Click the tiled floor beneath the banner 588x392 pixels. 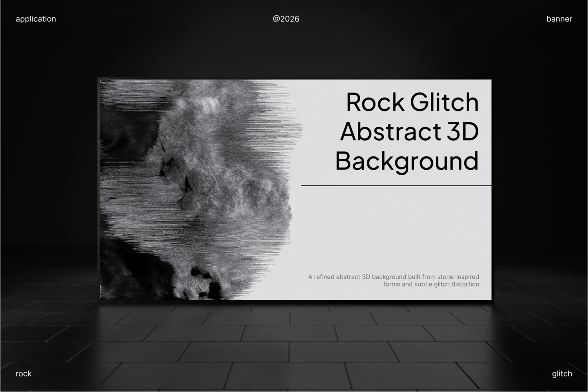click(294, 345)
